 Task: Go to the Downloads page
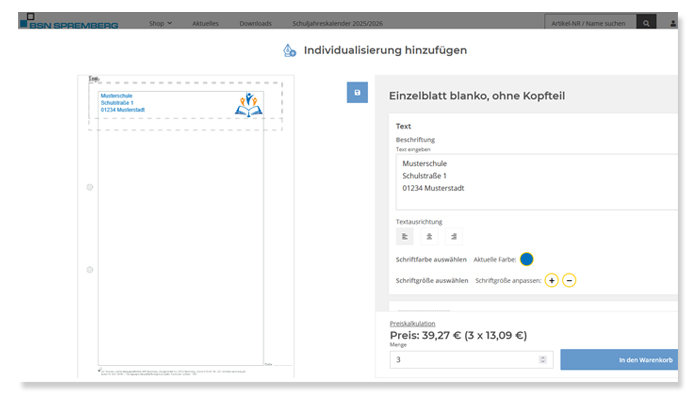255,23
